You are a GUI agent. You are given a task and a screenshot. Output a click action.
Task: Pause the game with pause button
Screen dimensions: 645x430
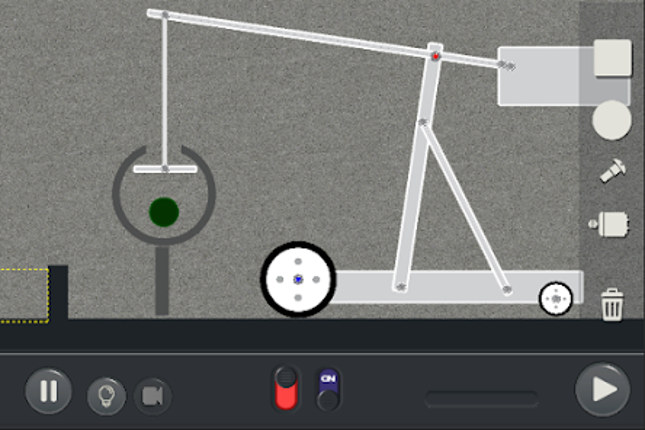pyautogui.click(x=49, y=390)
